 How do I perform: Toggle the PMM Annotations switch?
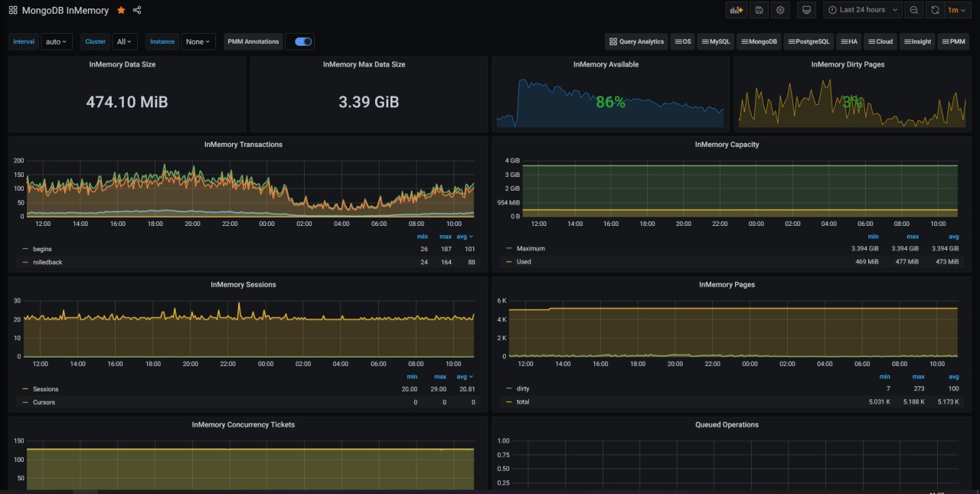click(303, 41)
